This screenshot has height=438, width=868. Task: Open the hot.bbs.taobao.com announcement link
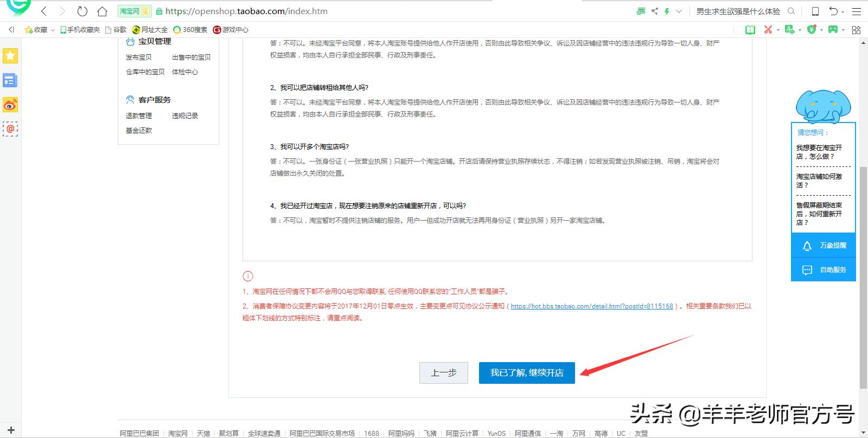[x=592, y=306]
